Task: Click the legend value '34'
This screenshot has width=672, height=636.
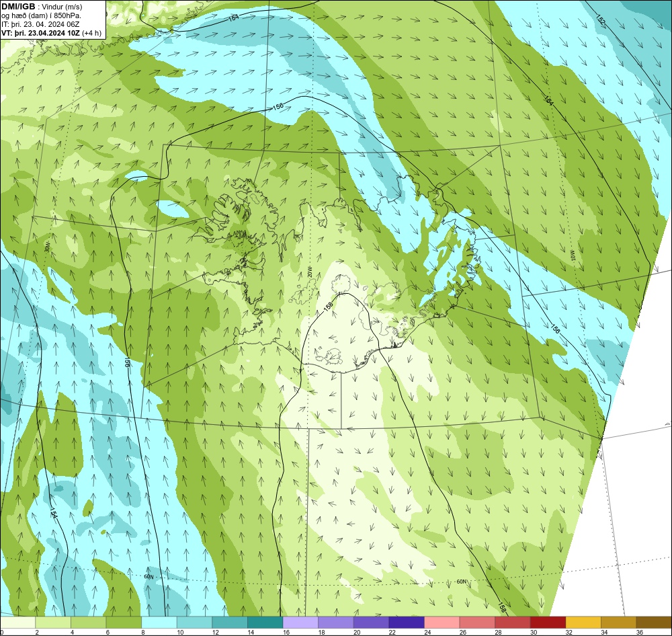Action: [604, 632]
